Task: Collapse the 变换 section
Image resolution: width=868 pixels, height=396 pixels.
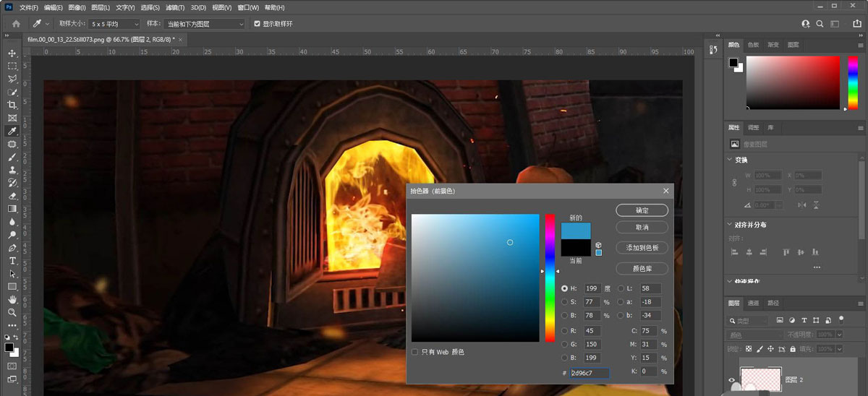Action: coord(729,160)
